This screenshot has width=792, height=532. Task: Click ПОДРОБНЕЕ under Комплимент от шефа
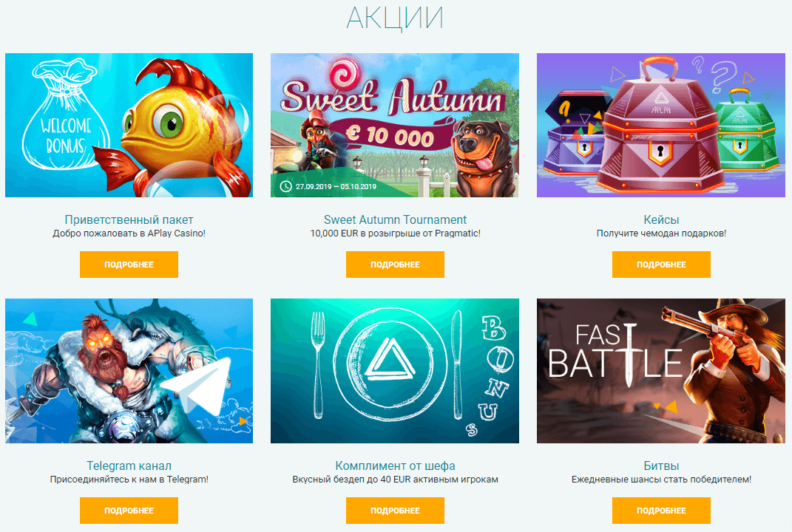[395, 511]
